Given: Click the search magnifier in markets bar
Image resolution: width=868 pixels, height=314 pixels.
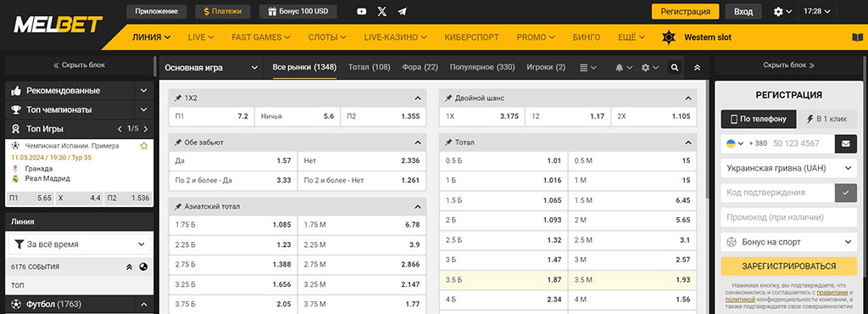Looking at the screenshot, I should pyautogui.click(x=674, y=68).
